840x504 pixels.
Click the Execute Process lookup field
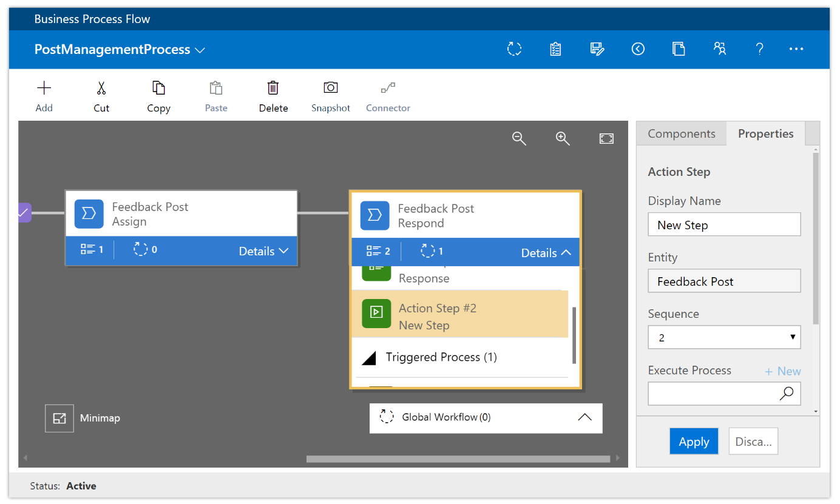coord(724,394)
